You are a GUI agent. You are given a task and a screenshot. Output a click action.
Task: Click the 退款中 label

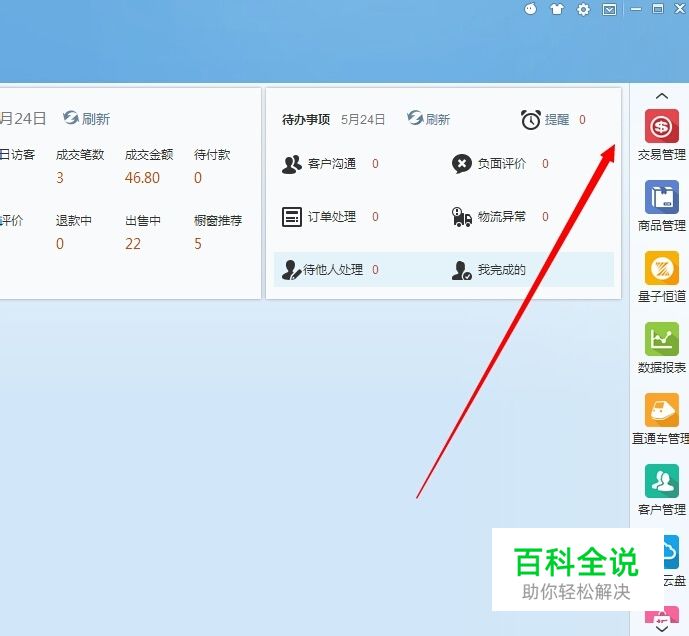(74, 220)
